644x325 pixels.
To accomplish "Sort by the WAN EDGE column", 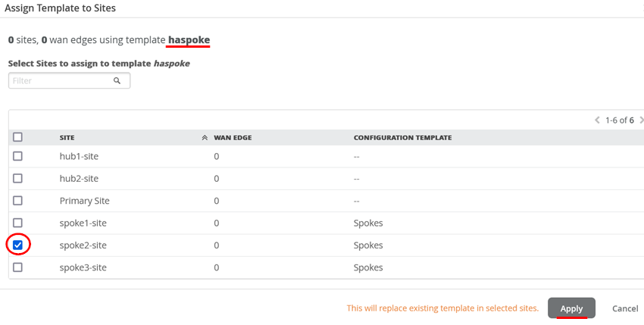I will tap(233, 138).
